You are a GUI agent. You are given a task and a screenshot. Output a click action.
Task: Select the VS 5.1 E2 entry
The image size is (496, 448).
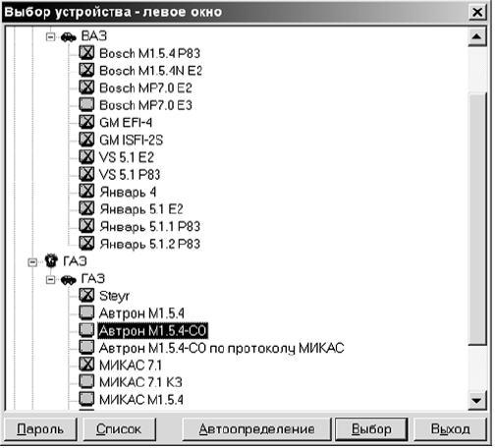(127, 157)
